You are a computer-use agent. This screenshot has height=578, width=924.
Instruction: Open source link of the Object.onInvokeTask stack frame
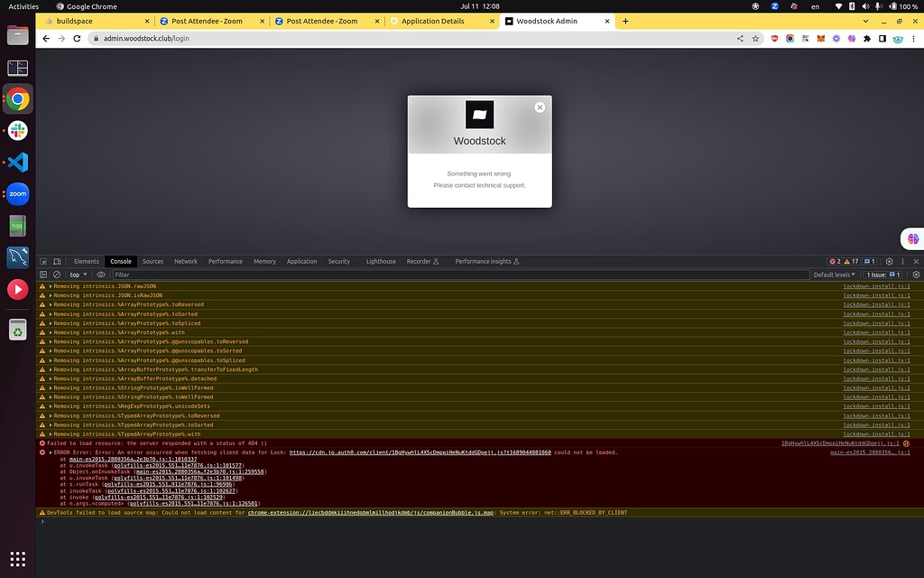click(x=200, y=471)
